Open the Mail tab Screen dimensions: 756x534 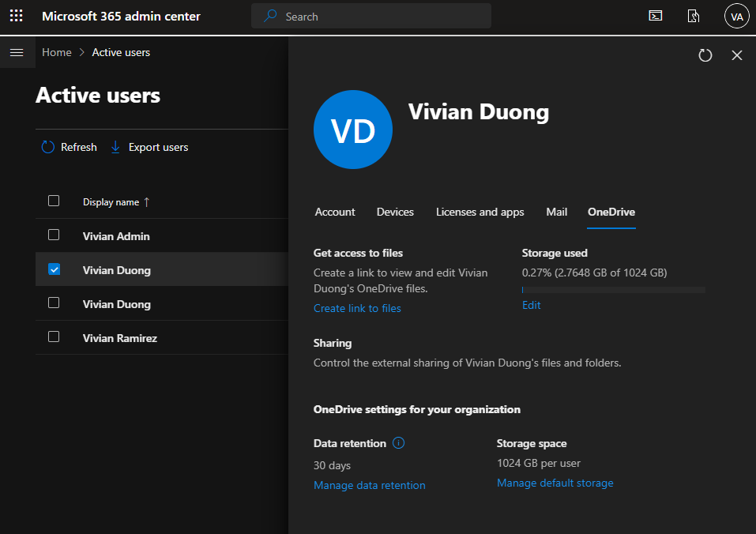(556, 212)
